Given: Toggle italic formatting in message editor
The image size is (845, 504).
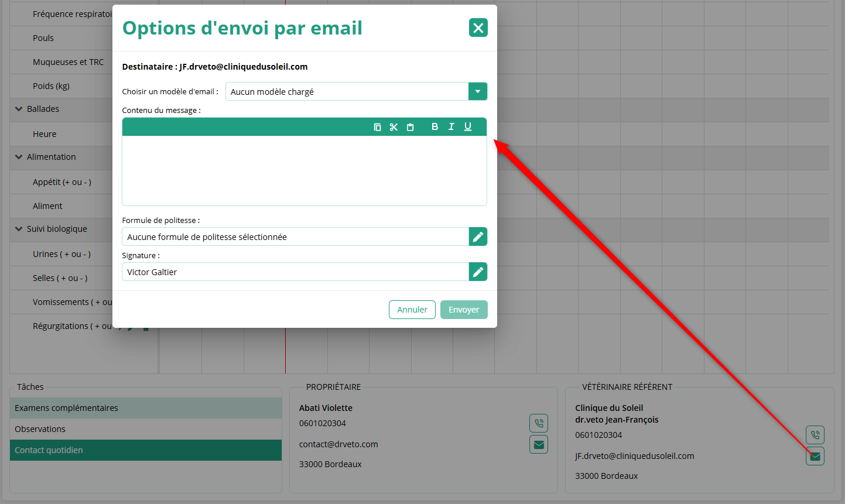Looking at the screenshot, I should [451, 126].
